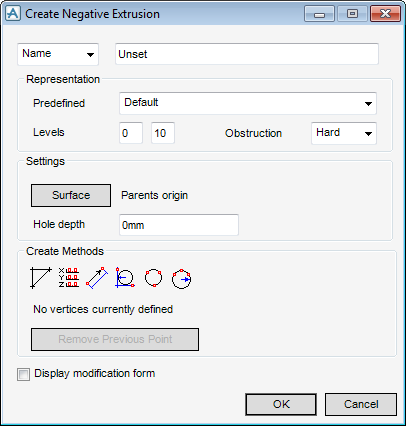Select the lower Levels value field
406x426 pixels.
(x=131, y=133)
